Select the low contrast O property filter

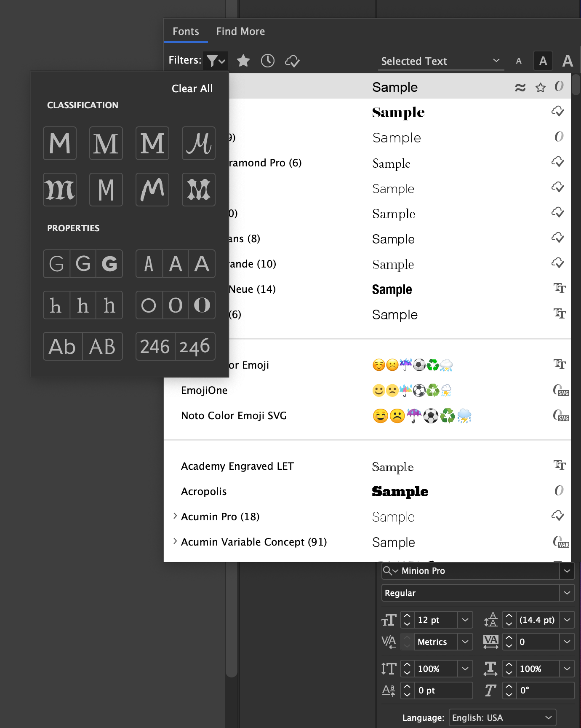[x=149, y=305]
